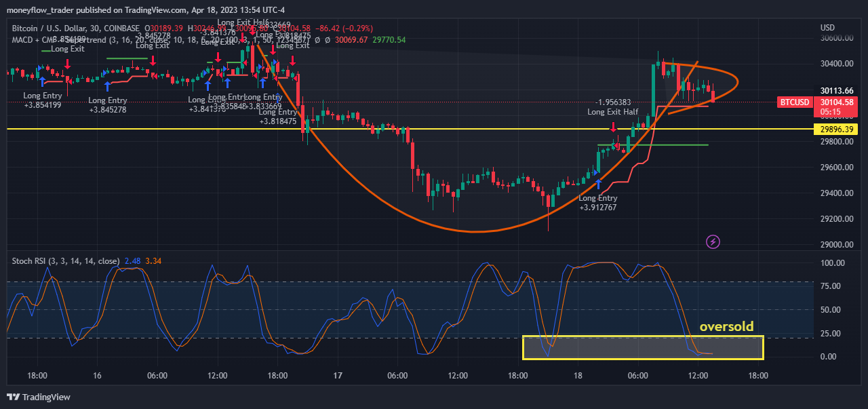The height and width of the screenshot is (409, 868).
Task: Select the yellow 29896.39 price line label
Action: [837, 129]
